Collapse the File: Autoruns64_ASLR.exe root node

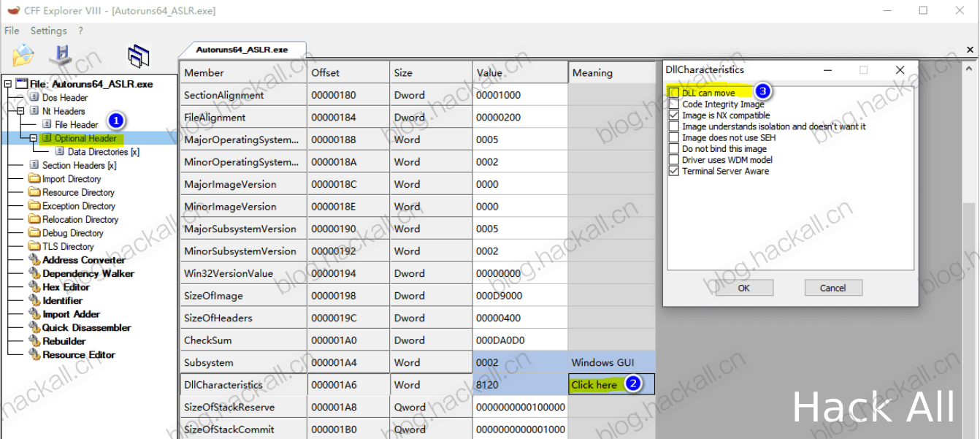[7, 84]
